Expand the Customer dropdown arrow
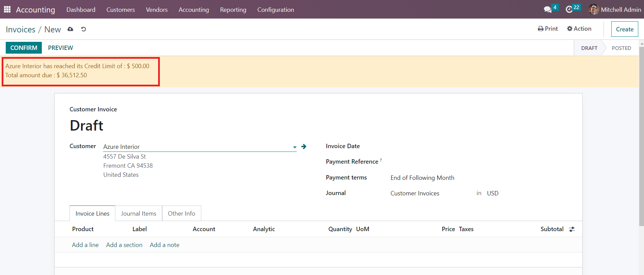This screenshot has width=644, height=275. tap(295, 147)
